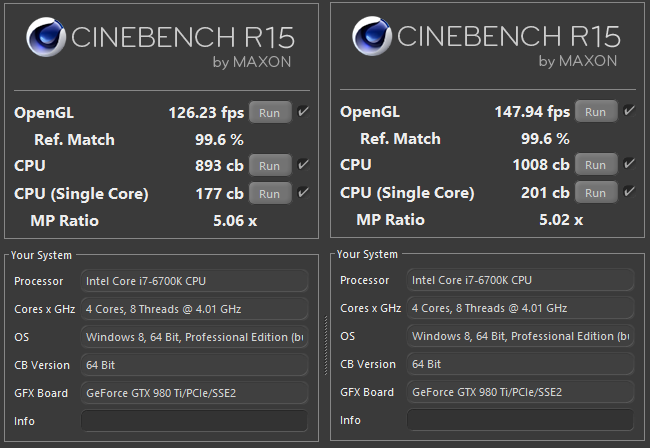Click the GFX Board field in right panel

[x=520, y=392]
